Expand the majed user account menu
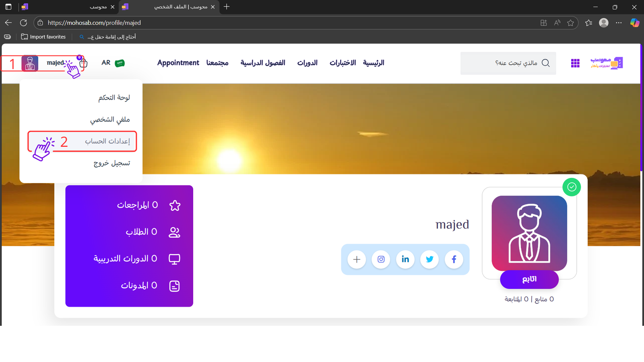Image resolution: width=644 pixels, height=362 pixels. pyautogui.click(x=55, y=63)
